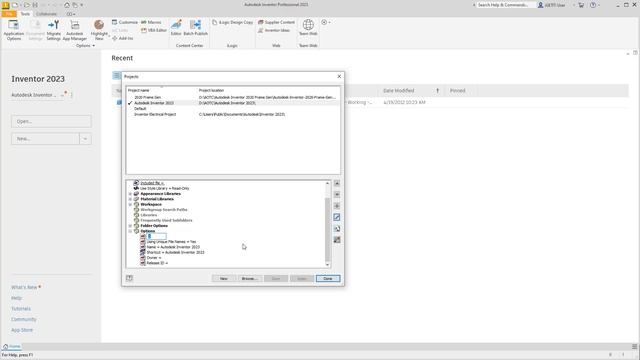640x360 pixels.
Task: Select the 2020 Frame Gen project row
Action: 233,98
